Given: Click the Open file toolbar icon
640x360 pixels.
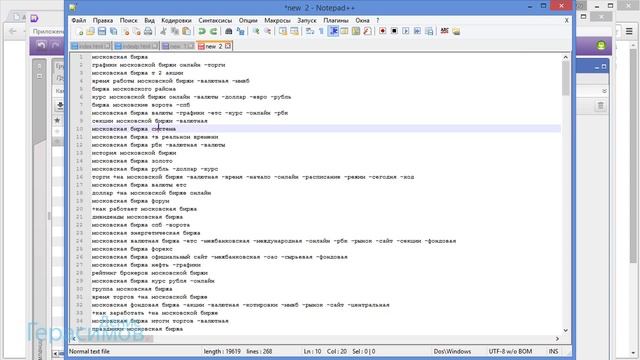Looking at the screenshot, I should 91,31.
